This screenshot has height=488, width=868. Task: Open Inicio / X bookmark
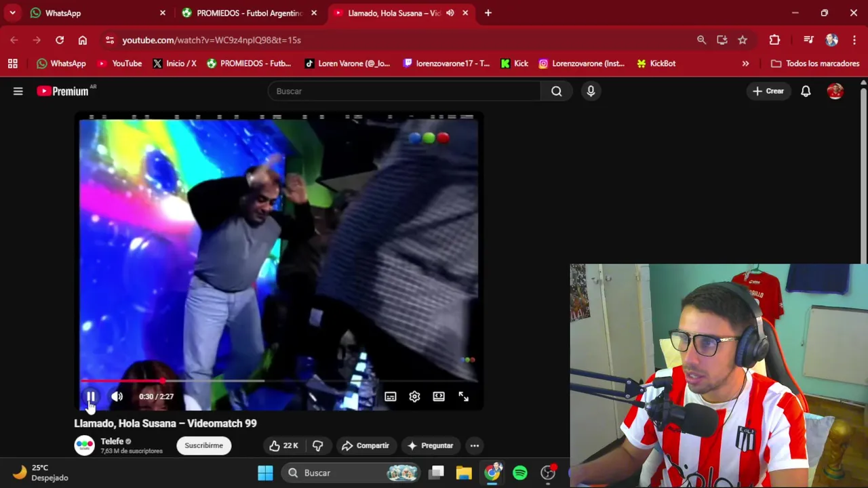click(174, 63)
